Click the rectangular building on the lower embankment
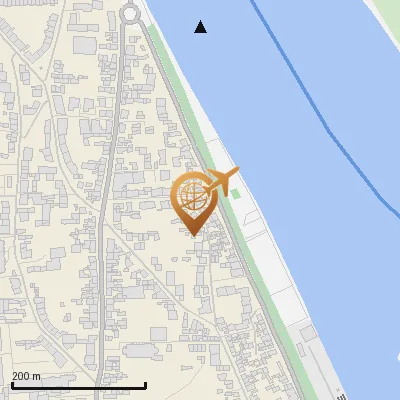The image size is (400, 400). 307,333
